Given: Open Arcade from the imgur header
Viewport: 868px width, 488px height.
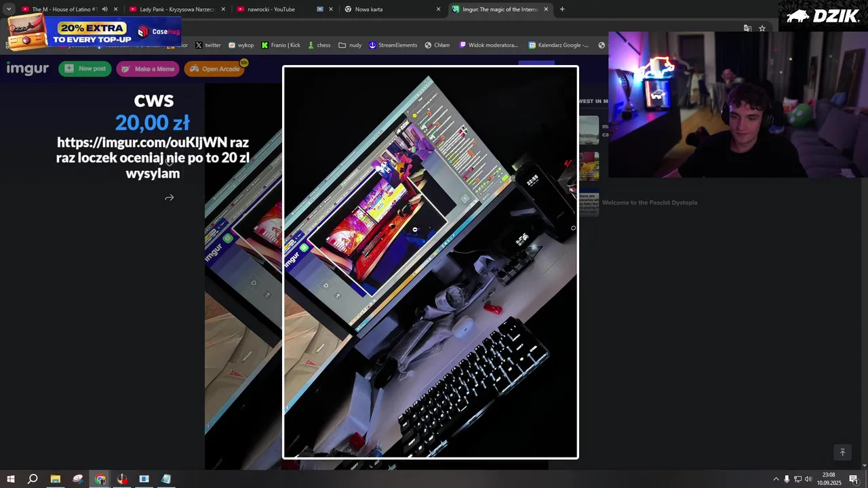Looking at the screenshot, I should (x=214, y=68).
